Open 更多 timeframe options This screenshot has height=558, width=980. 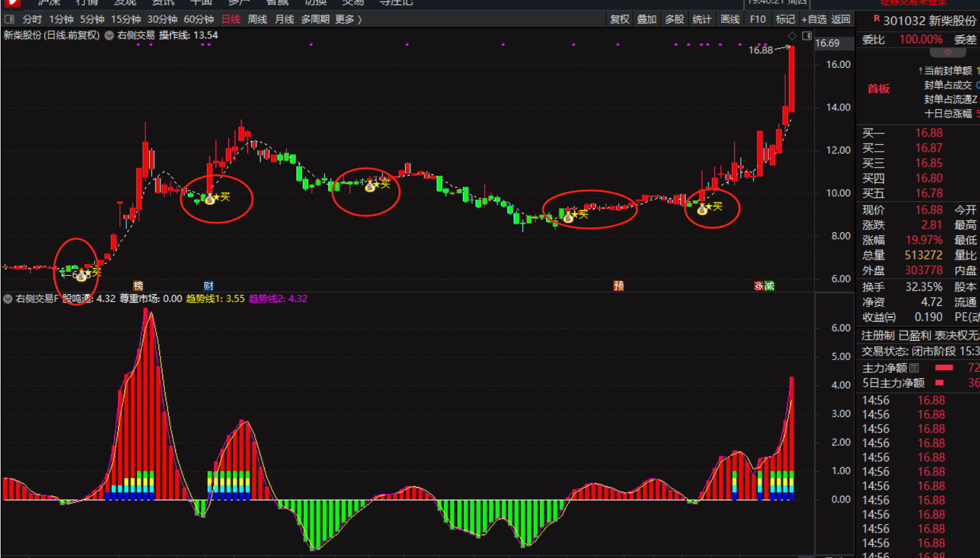(348, 19)
